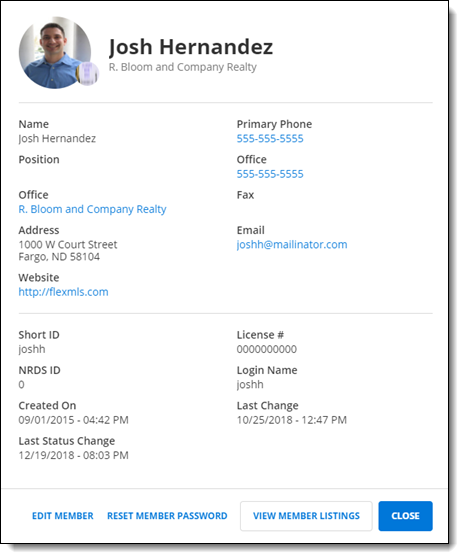Screen dimensions: 464x559
Task: Open the R. Bloom and Company Realty office link
Action: click(x=92, y=209)
